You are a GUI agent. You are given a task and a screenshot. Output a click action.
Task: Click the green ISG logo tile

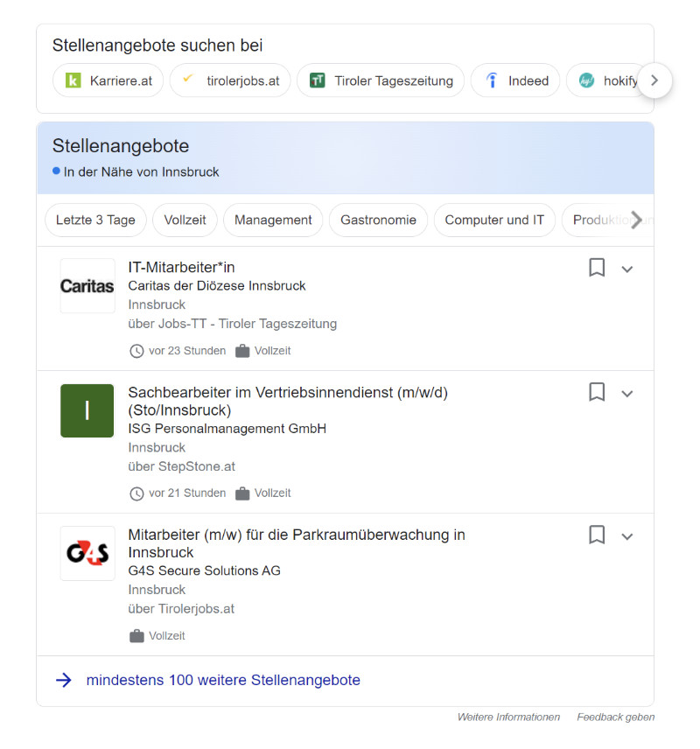87,410
